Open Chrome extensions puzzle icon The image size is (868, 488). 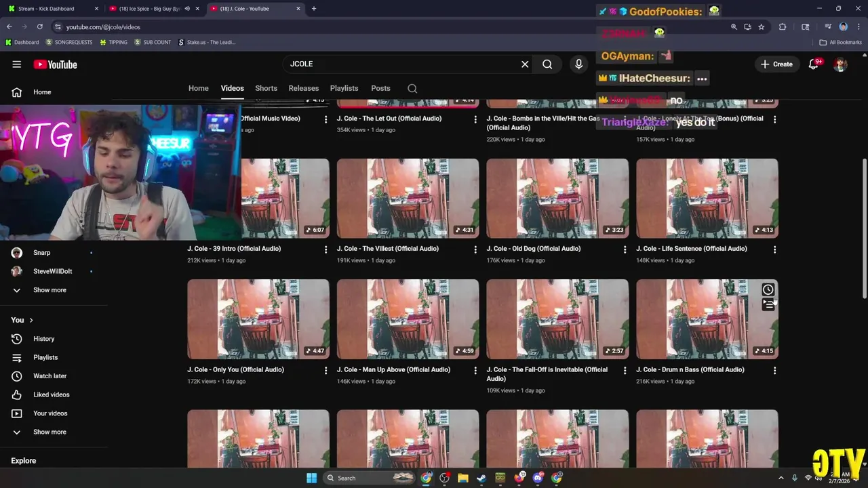pos(783,26)
